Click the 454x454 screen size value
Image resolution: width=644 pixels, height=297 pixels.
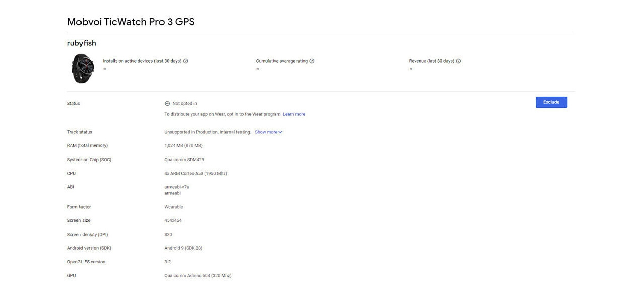[173, 221]
